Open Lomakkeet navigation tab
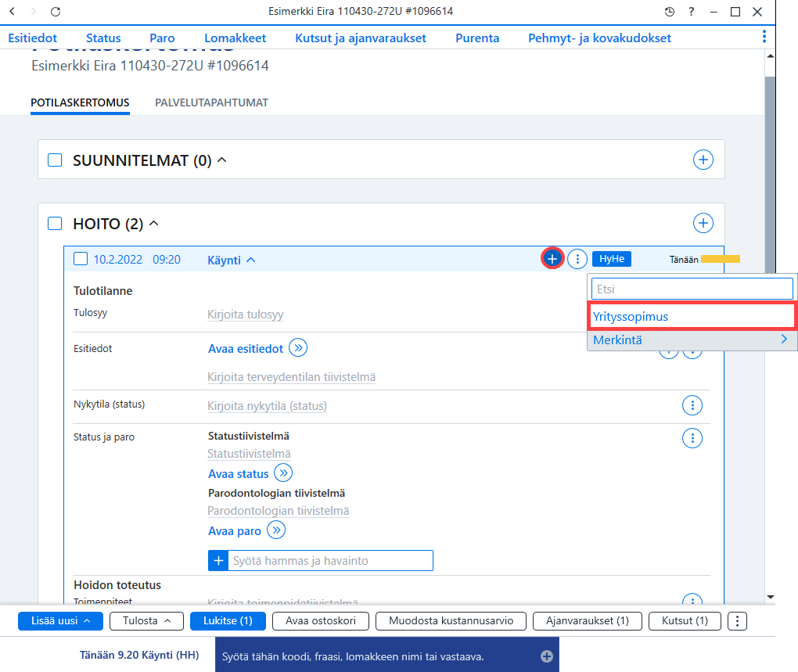Screen dimensions: 798x672 [x=235, y=38]
